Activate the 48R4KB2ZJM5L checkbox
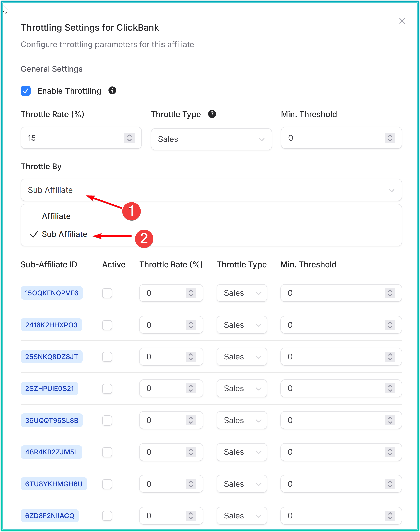Image resolution: width=420 pixels, height=532 pixels. [107, 452]
